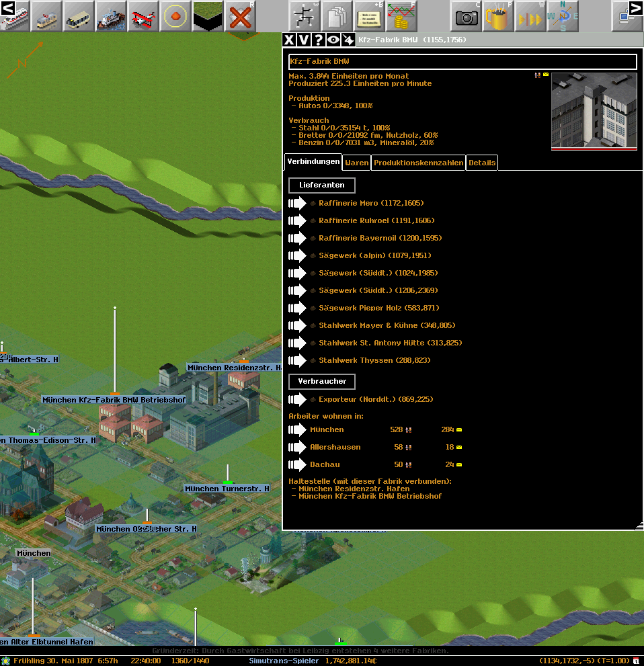The width and height of the screenshot is (644, 666).
Task: Open the tram construction tools
Action: point(47,16)
